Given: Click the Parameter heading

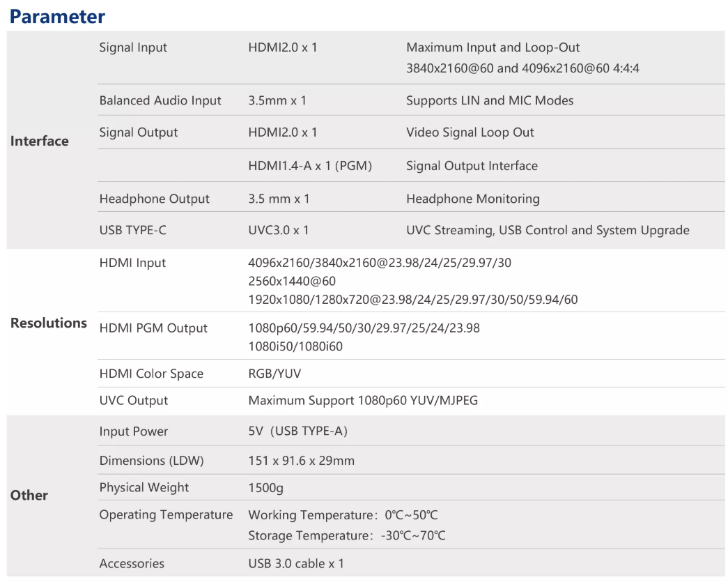Looking at the screenshot, I should coord(57,16).
